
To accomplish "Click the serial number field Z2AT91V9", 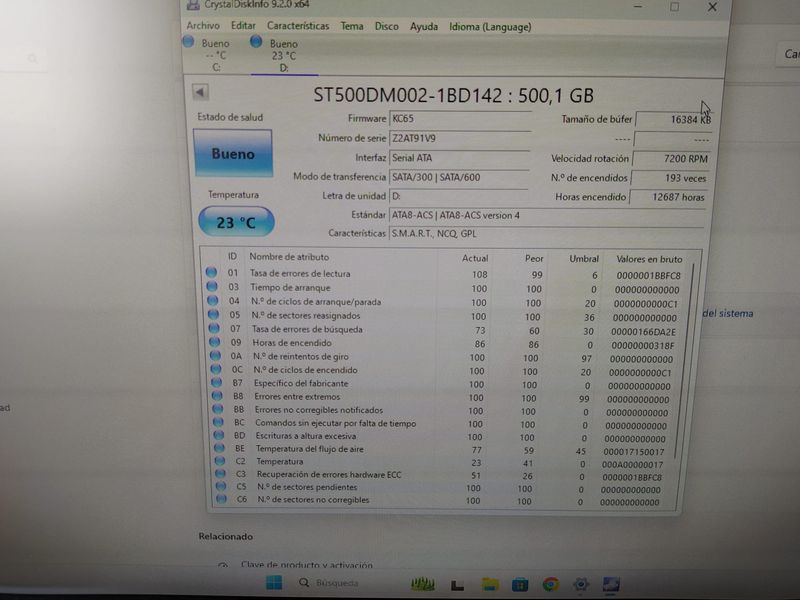I will (x=460, y=138).
